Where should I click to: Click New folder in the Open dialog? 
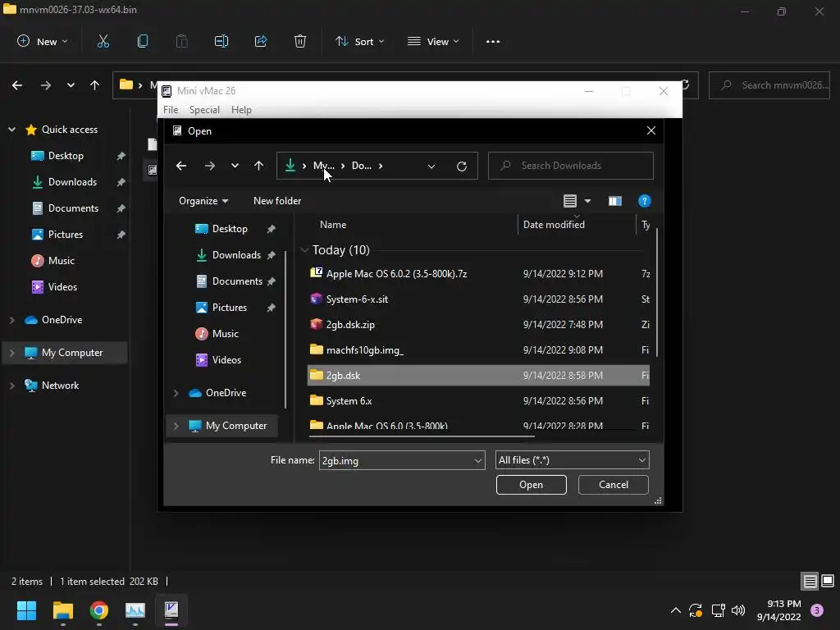click(277, 201)
